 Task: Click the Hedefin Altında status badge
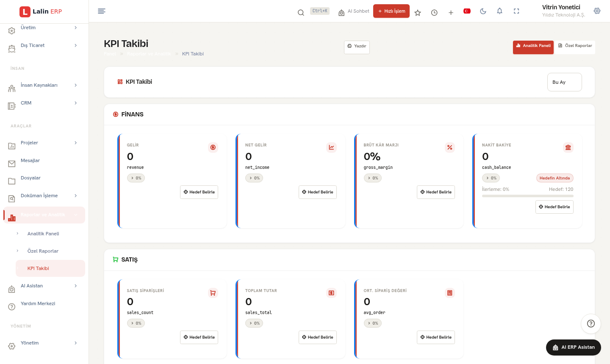tap(555, 178)
